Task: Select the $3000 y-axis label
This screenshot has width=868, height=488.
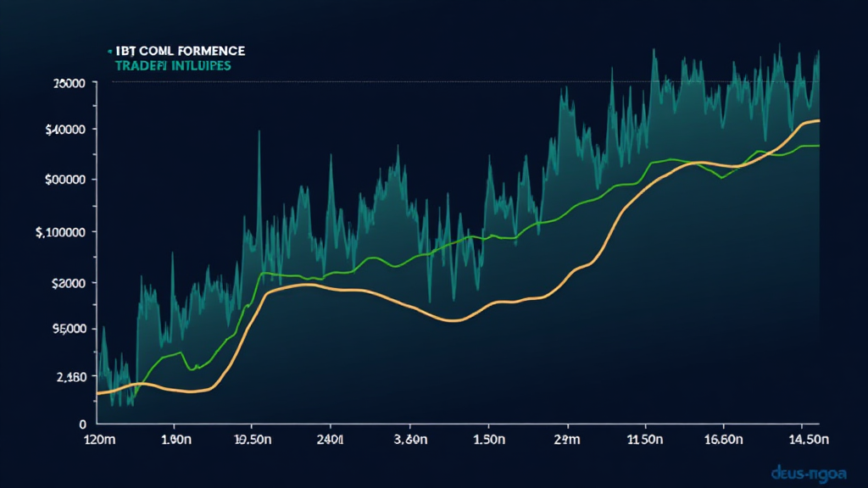Action: click(x=69, y=283)
